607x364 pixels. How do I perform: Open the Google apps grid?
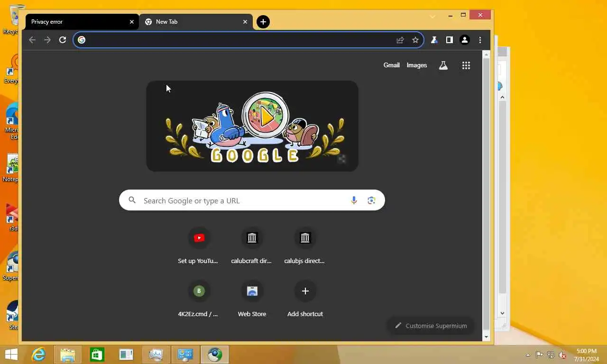[x=466, y=66]
